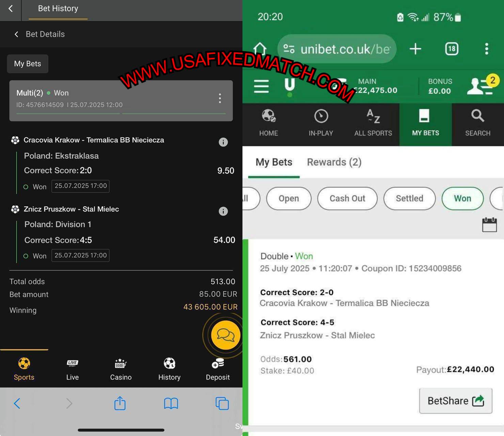Tap the browser home icon
The image size is (504, 436).
[260, 49]
